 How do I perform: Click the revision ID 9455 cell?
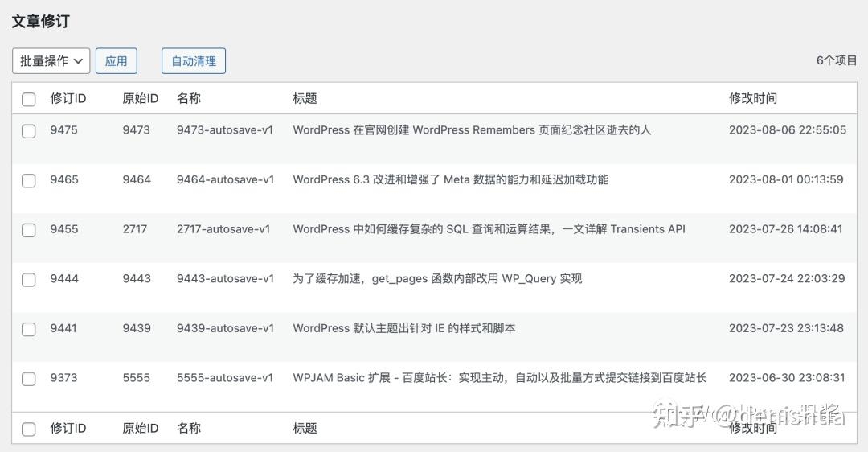coord(63,229)
